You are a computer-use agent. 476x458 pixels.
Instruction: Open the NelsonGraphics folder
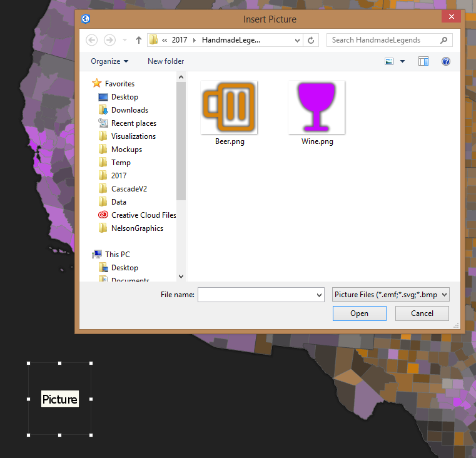point(137,228)
